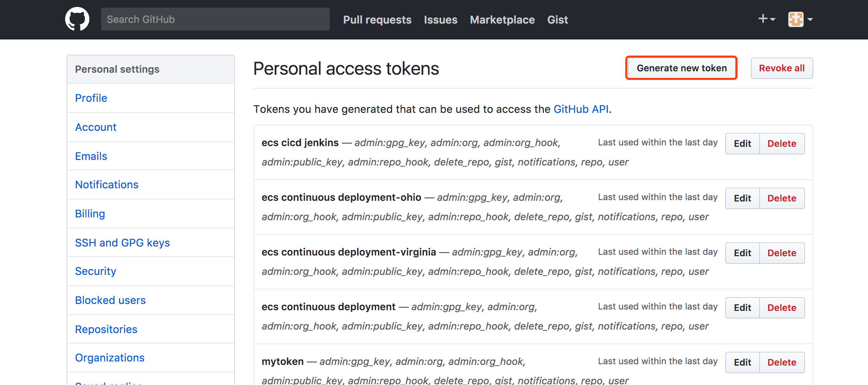Delete the ecs continuous deployment-ohio token
The height and width of the screenshot is (385, 868).
[781, 198]
